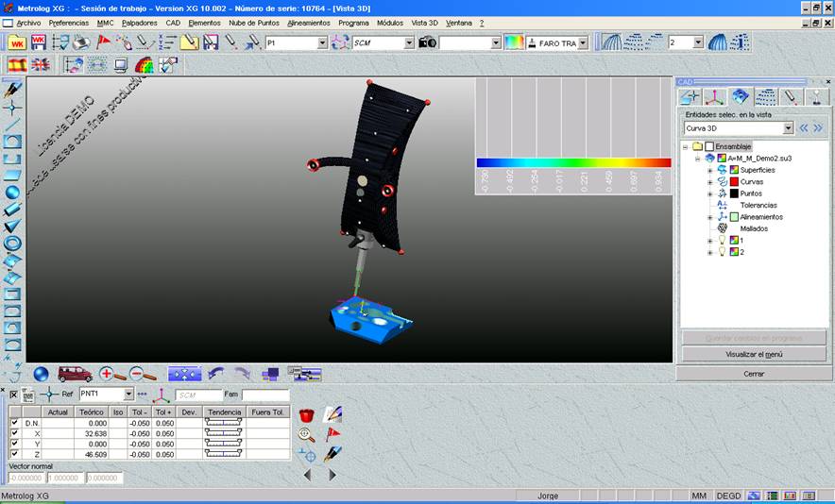Screen dimensions: 835x504
Task: Click the next right arrow button
Action: tap(332, 475)
